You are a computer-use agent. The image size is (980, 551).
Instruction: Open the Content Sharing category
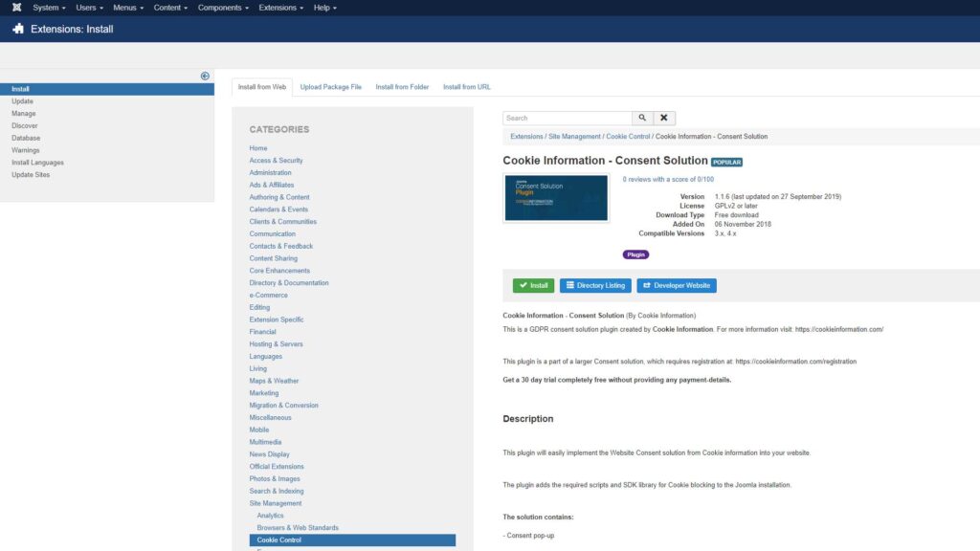click(273, 258)
